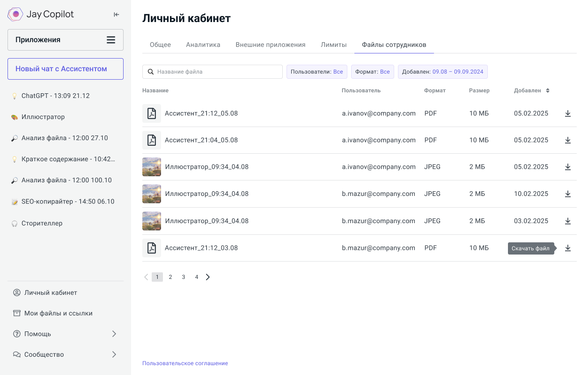This screenshot has height=375, width=588.
Task: Switch to the Лимиты tab
Action: click(333, 45)
